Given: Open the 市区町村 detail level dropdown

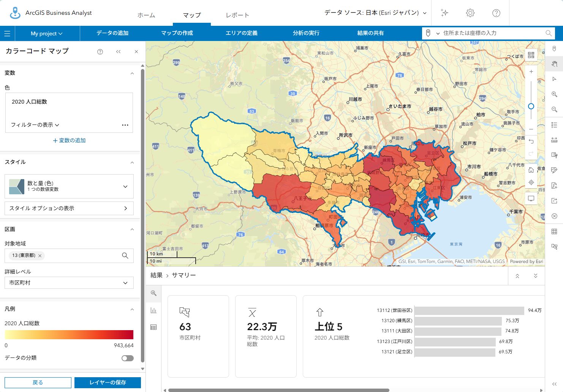Looking at the screenshot, I should 69,283.
